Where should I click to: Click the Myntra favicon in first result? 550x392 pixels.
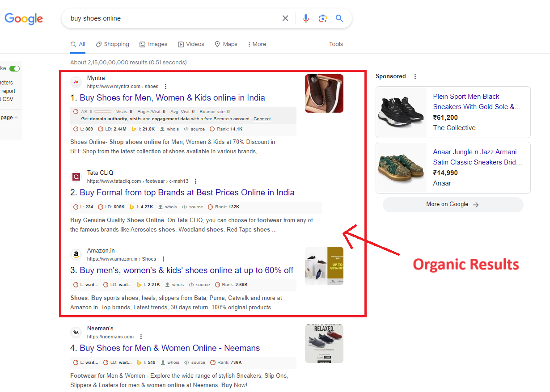pos(76,82)
